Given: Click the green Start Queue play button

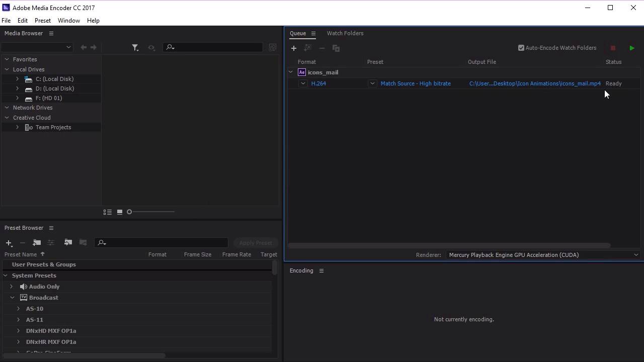Looking at the screenshot, I should pos(632,48).
